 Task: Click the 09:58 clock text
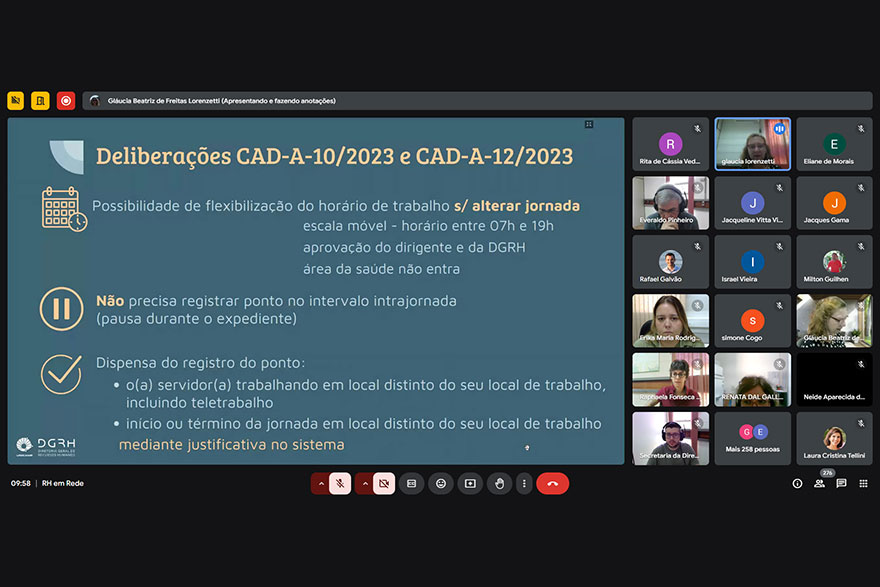coord(21,483)
